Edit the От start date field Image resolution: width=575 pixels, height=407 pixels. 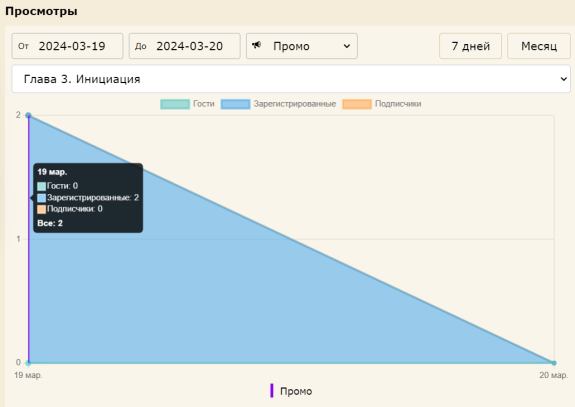tap(67, 46)
